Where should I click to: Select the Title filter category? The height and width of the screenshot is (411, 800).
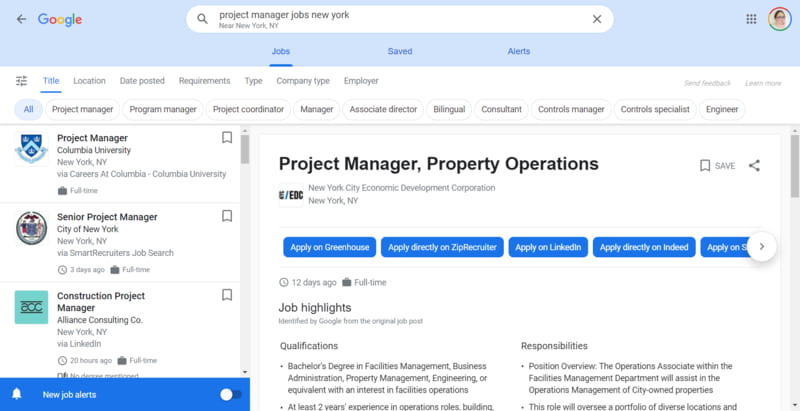pos(51,81)
